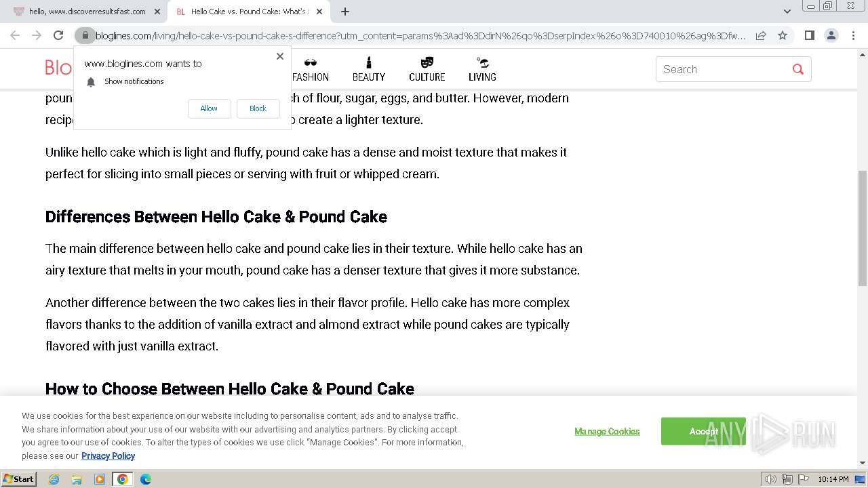Image resolution: width=868 pixels, height=488 pixels.
Task: Reload the page with the refresh icon
Action: (x=58, y=35)
